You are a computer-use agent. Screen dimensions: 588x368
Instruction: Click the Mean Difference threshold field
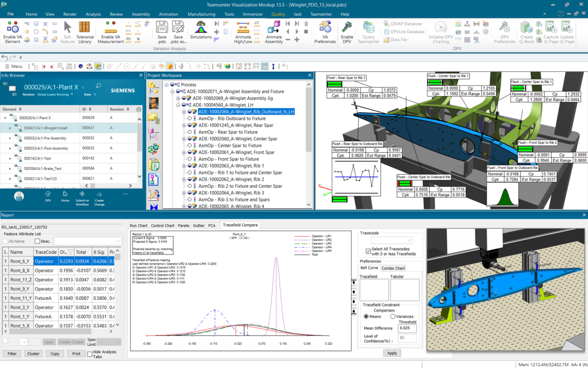pyautogui.click(x=407, y=328)
